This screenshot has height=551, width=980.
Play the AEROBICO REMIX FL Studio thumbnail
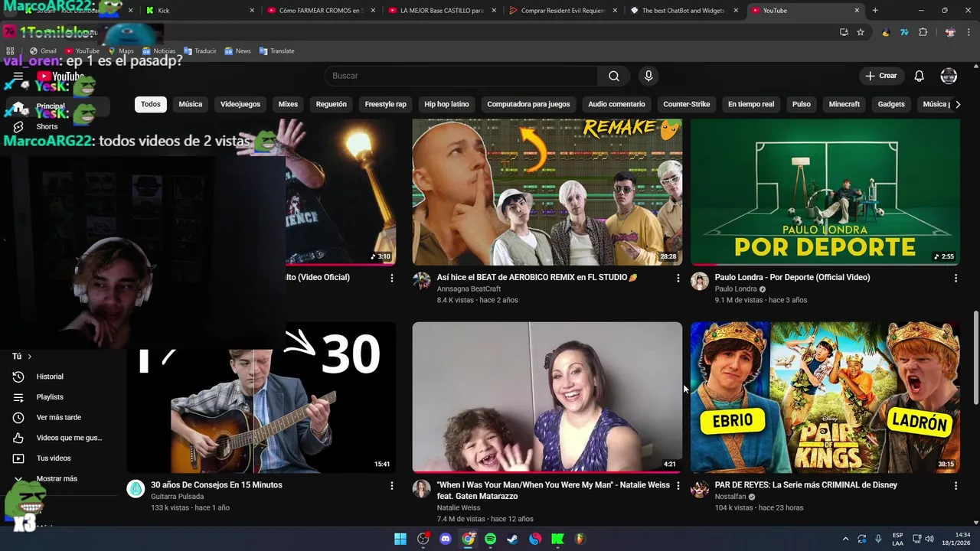(x=547, y=192)
